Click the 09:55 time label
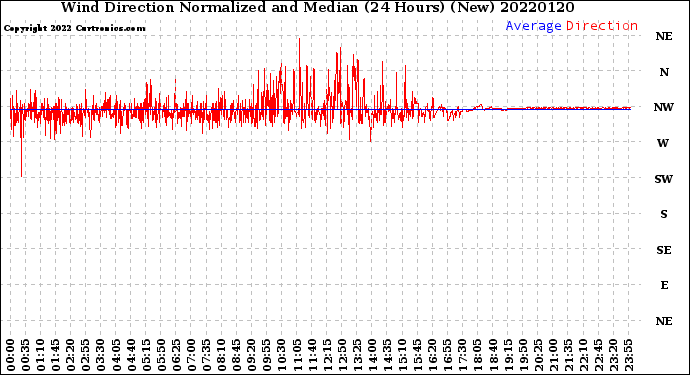The height and width of the screenshot is (375, 690). point(267,355)
